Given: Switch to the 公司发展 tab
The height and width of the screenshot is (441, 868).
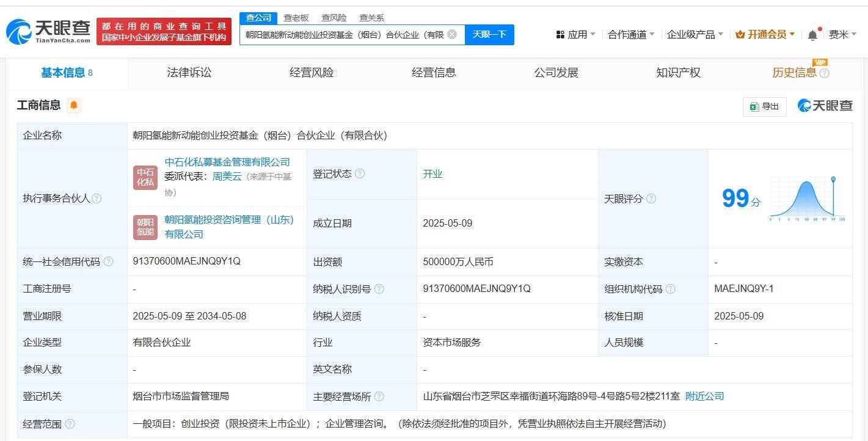Looking at the screenshot, I should click(x=556, y=73).
